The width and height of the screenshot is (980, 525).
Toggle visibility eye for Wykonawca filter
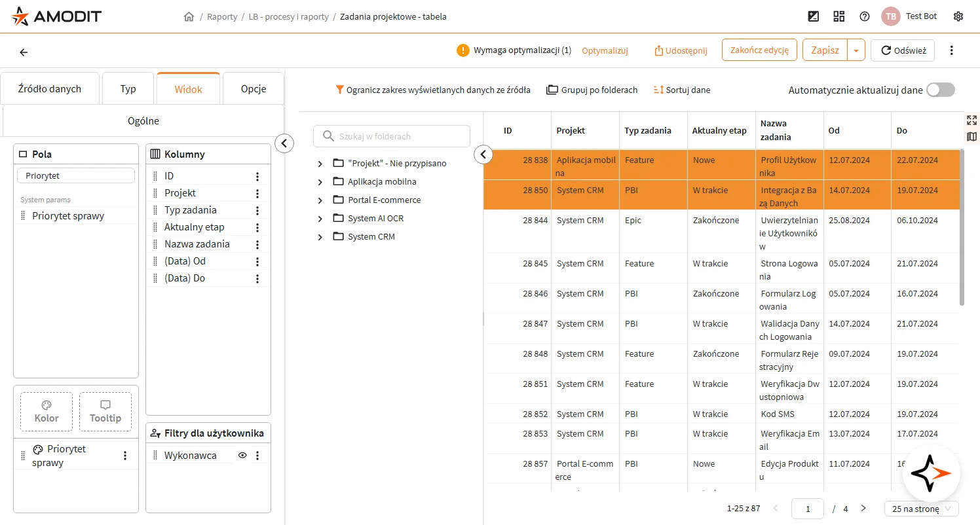click(x=242, y=456)
